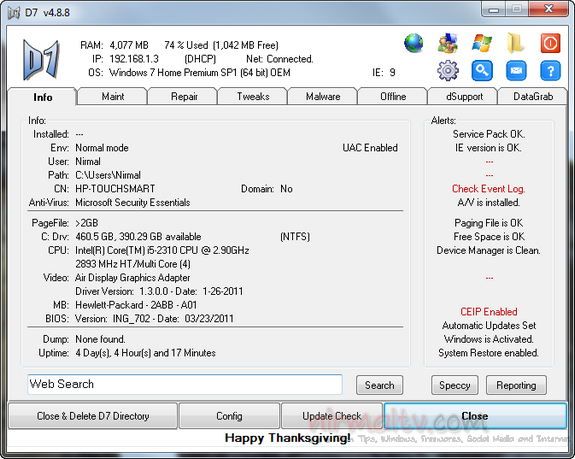This screenshot has height=459, width=575.
Task: Click the BIOS version ING_702 line
Action: [154, 319]
